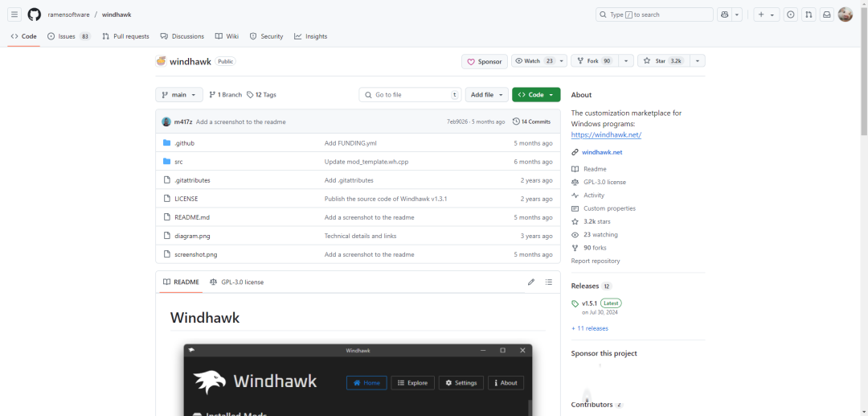
Task: Open GPL-3.0 license link in About
Action: 599,182
